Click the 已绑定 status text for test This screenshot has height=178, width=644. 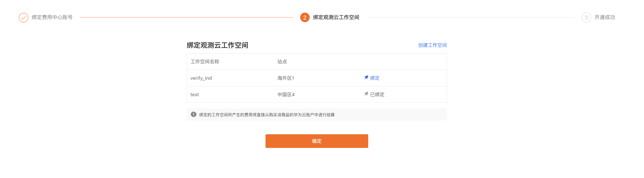[x=377, y=95]
